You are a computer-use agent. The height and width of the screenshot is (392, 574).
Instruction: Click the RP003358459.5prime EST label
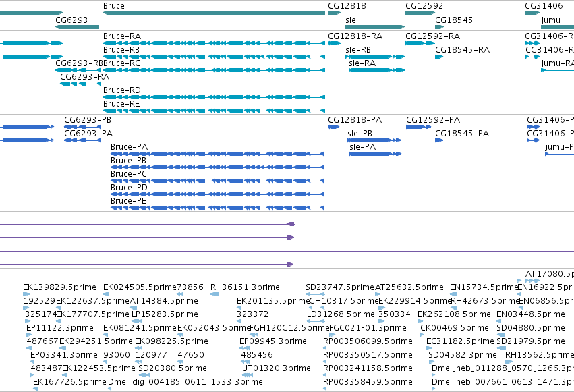pos(368,382)
